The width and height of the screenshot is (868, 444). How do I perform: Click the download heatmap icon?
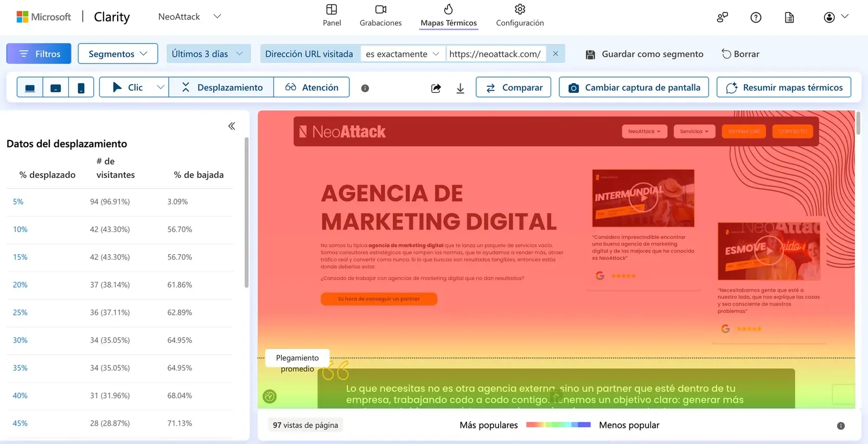pyautogui.click(x=460, y=88)
